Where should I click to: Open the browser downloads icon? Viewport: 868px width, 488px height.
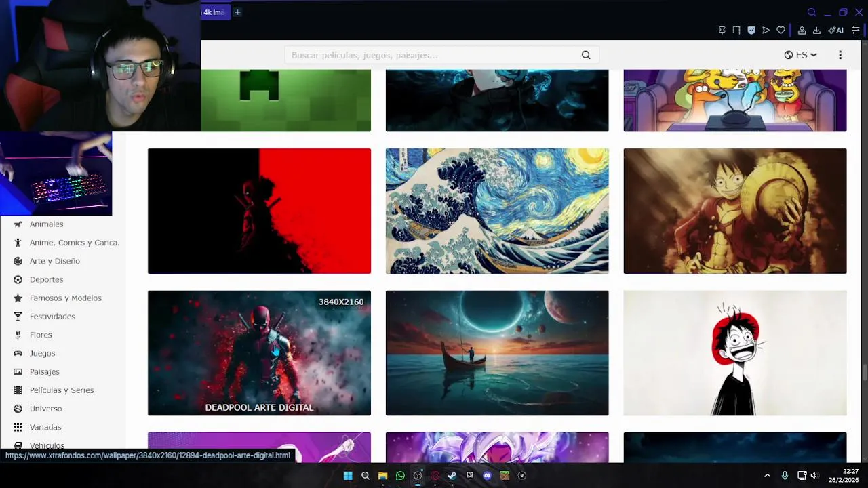[816, 30]
